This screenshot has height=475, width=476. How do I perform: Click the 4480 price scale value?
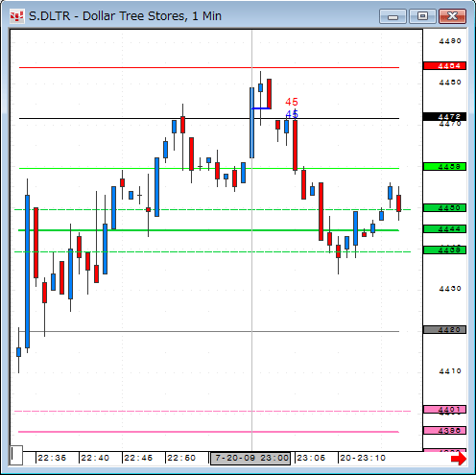(450, 83)
